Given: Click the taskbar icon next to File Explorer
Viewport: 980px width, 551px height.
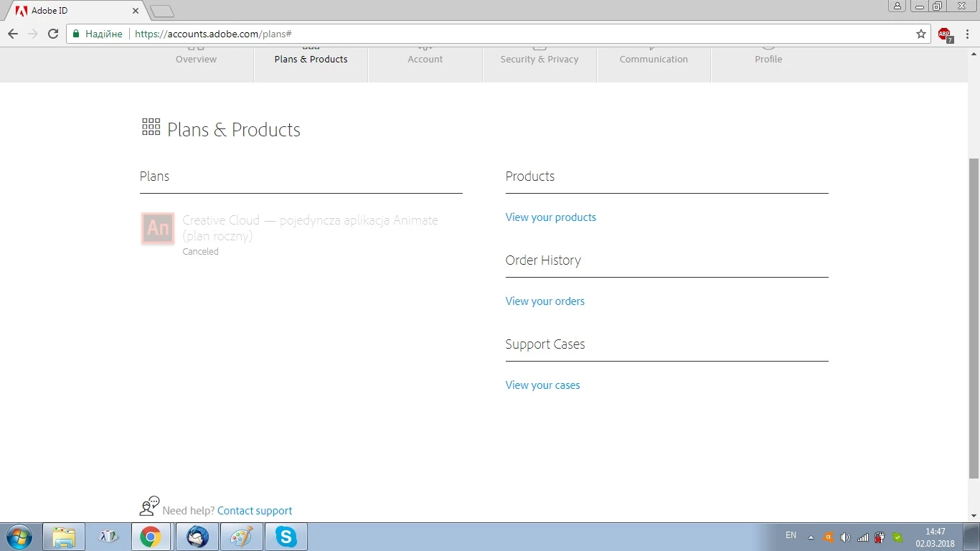Looking at the screenshot, I should (x=108, y=537).
